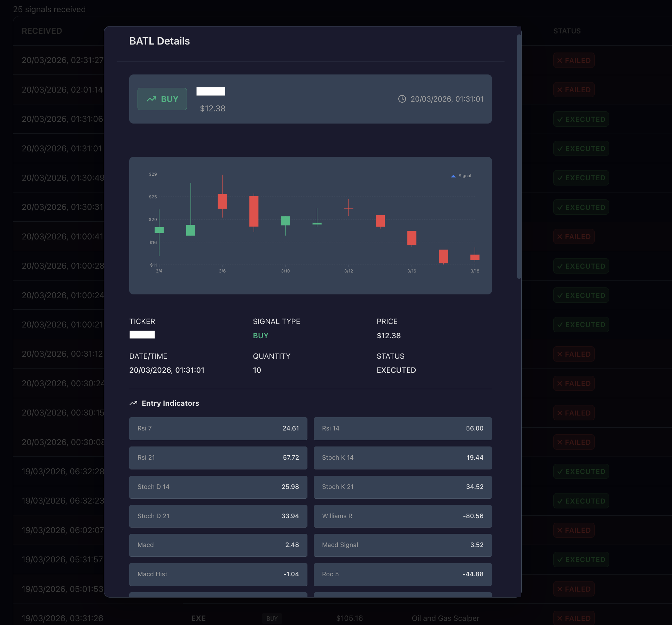
Task: Click the background row 19/03/2026, 06:32:28
Action: pyautogui.click(x=63, y=472)
